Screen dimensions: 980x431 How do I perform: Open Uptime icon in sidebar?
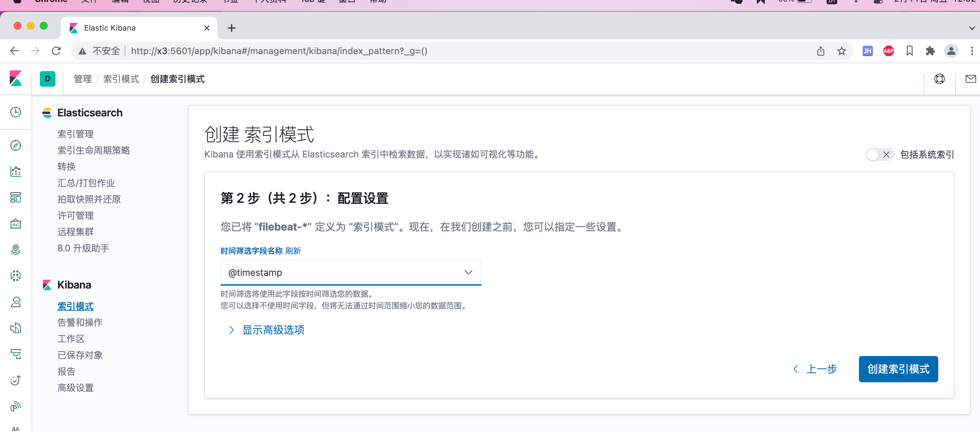click(x=16, y=380)
